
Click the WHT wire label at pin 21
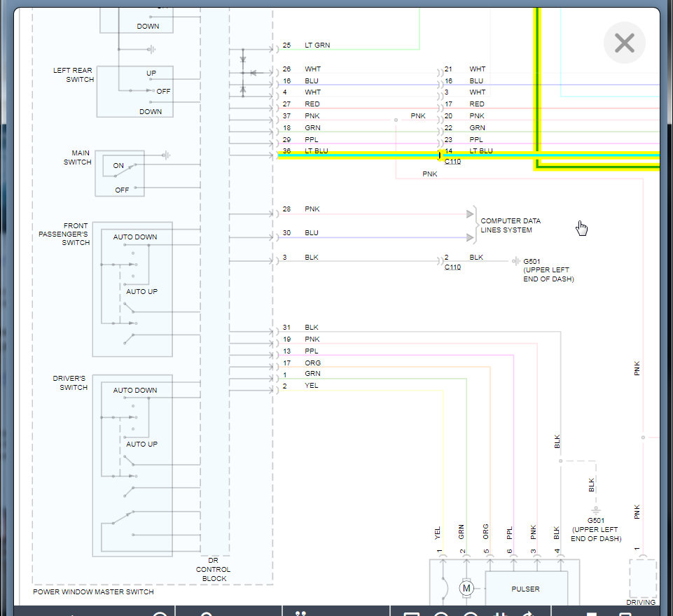(478, 69)
